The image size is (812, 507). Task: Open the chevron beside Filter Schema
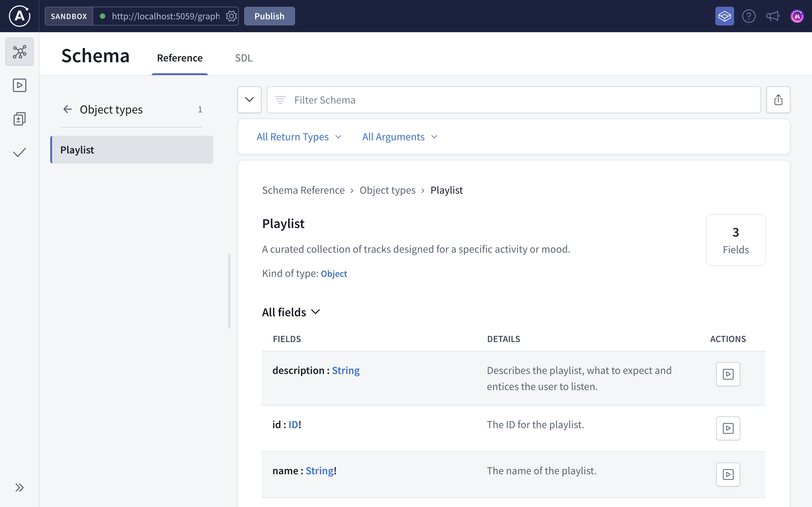249,100
